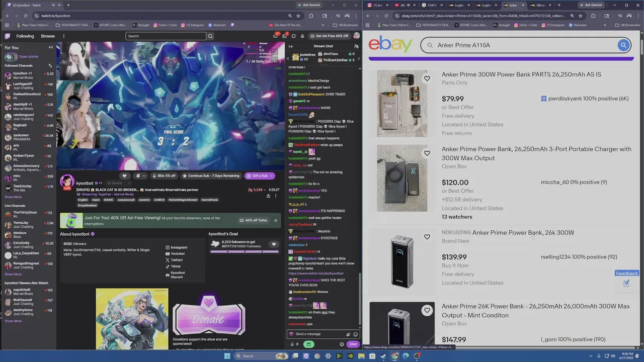Open chat settings gear
The height and width of the screenshot is (362, 644).
[x=342, y=344]
